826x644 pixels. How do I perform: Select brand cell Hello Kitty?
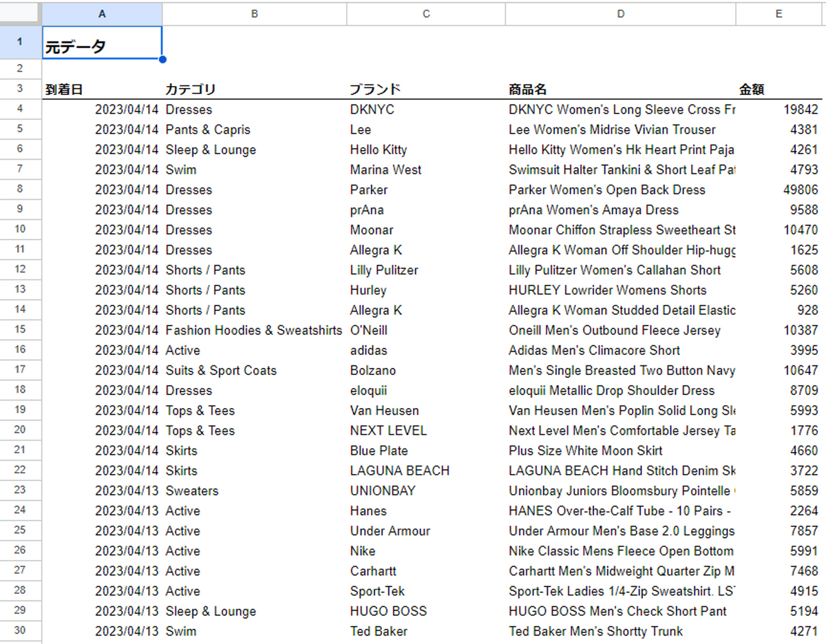tap(426, 149)
